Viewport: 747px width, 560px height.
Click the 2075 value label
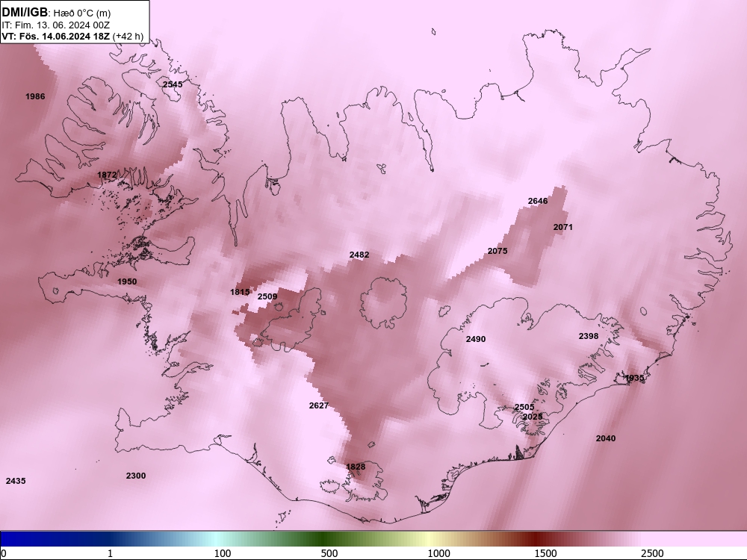pyautogui.click(x=498, y=251)
